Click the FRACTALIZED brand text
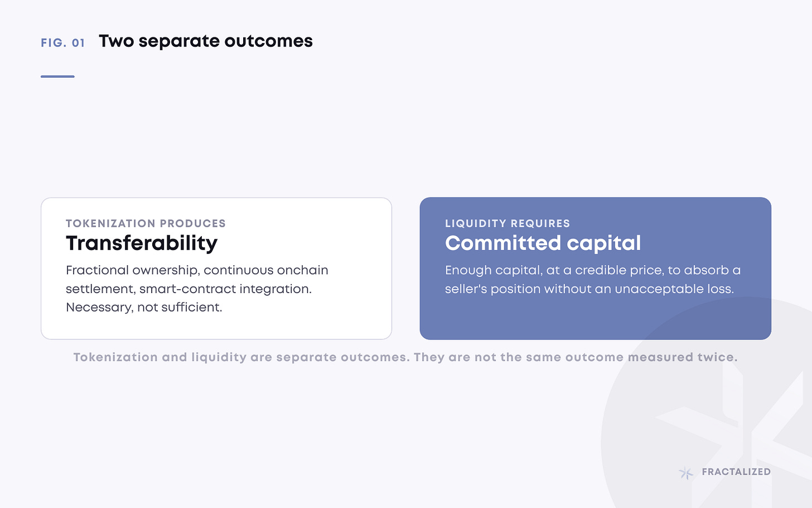 736,472
